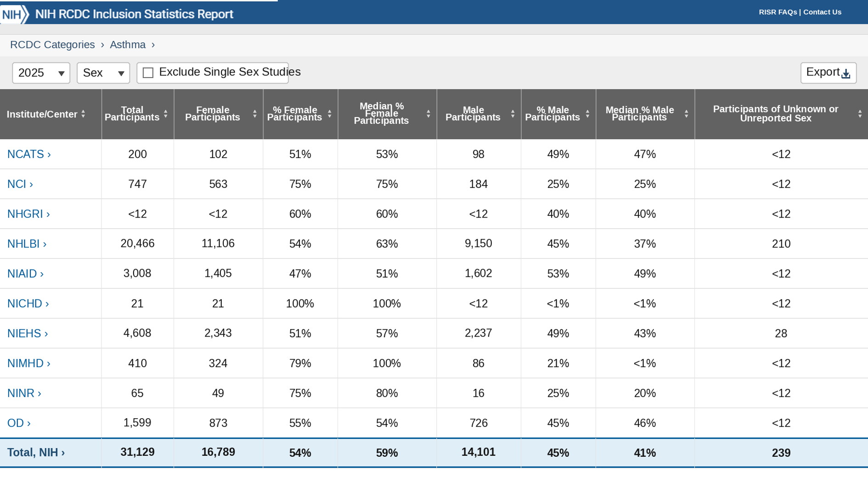Sort by Median % Male Participants arrows
The height and width of the screenshot is (477, 868).
[x=687, y=114]
